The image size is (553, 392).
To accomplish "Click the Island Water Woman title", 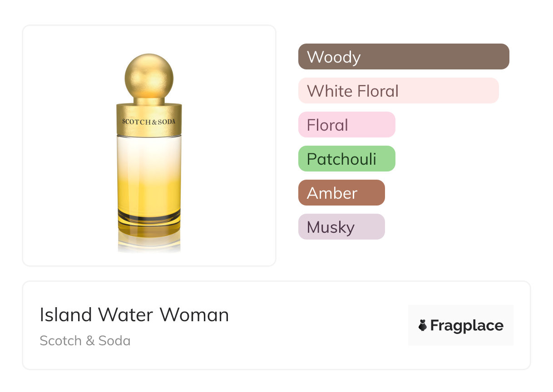I will (134, 315).
